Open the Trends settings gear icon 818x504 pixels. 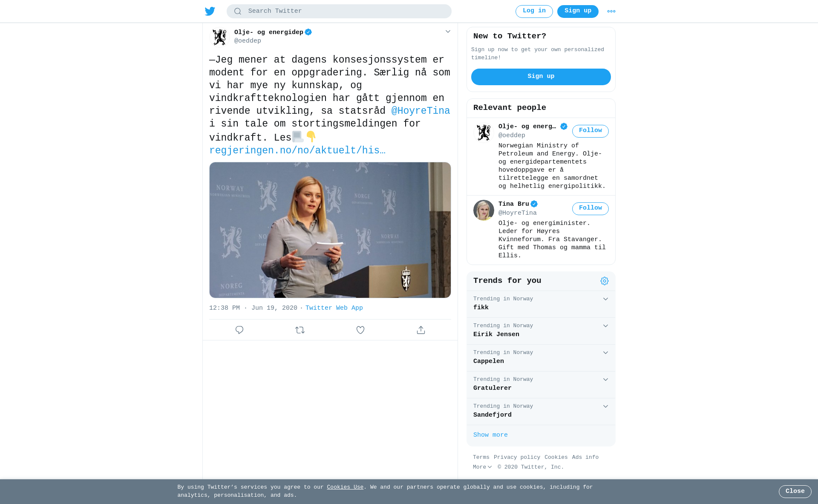[605, 281]
